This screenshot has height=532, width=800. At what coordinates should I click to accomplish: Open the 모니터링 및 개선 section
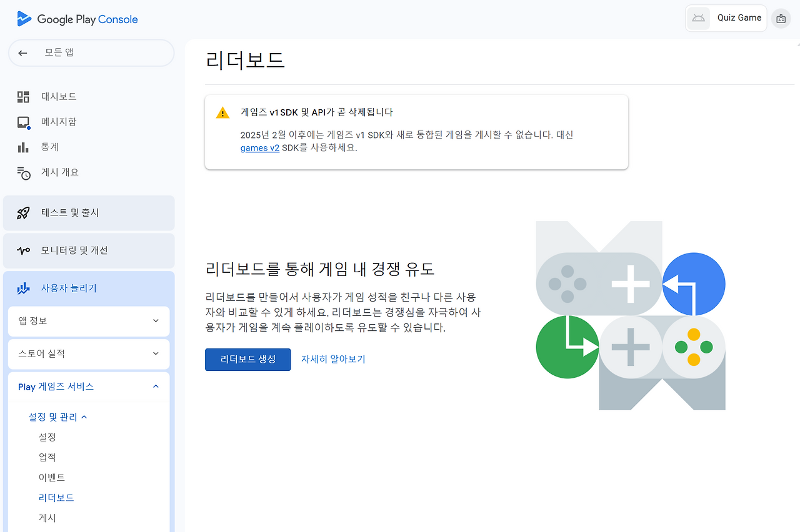click(89, 250)
